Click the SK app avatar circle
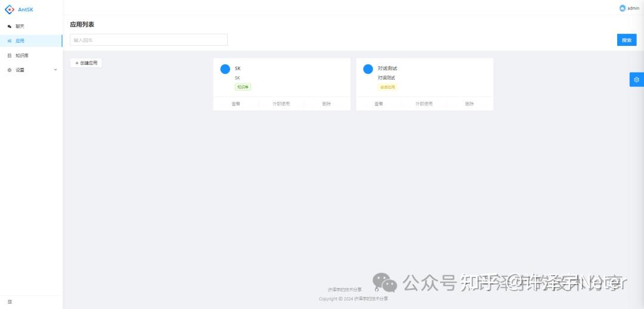The image size is (644, 309). [x=225, y=69]
